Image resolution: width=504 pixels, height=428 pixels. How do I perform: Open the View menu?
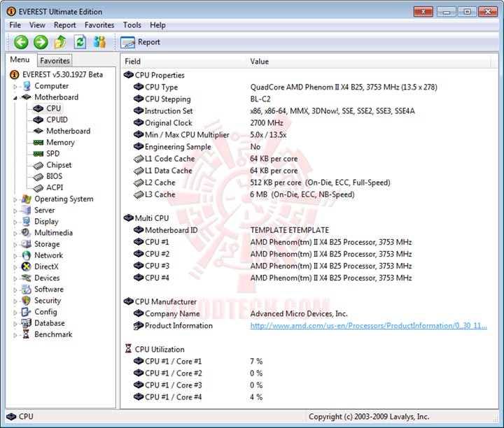click(x=37, y=25)
